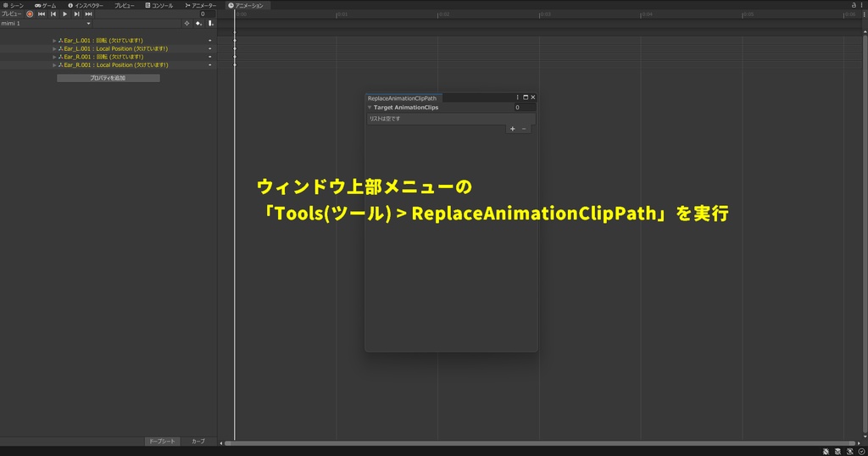Open Animation window three-dot menu

[x=862, y=5]
